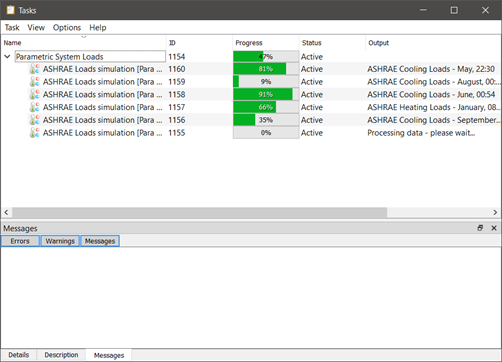Viewport: 502px width, 362px height.
Task: Float the Messages panel with the undock icon
Action: point(480,228)
